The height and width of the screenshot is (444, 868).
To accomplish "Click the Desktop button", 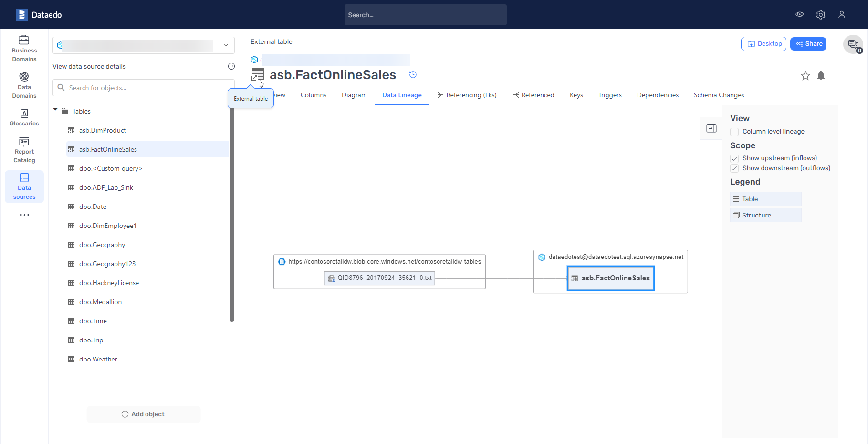I will pyautogui.click(x=763, y=44).
